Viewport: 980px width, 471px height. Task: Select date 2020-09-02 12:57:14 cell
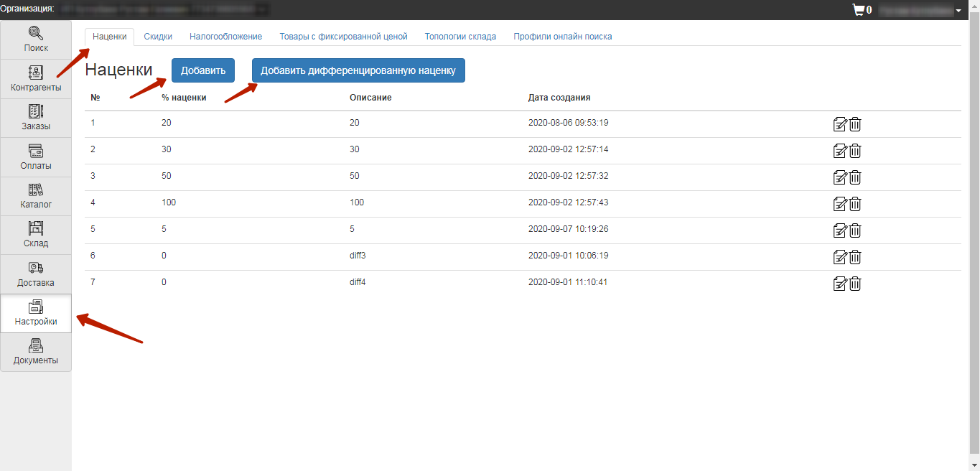[x=569, y=149]
